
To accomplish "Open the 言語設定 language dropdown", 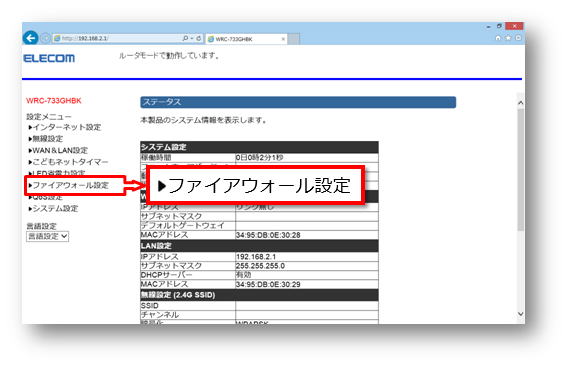I will (x=47, y=236).
